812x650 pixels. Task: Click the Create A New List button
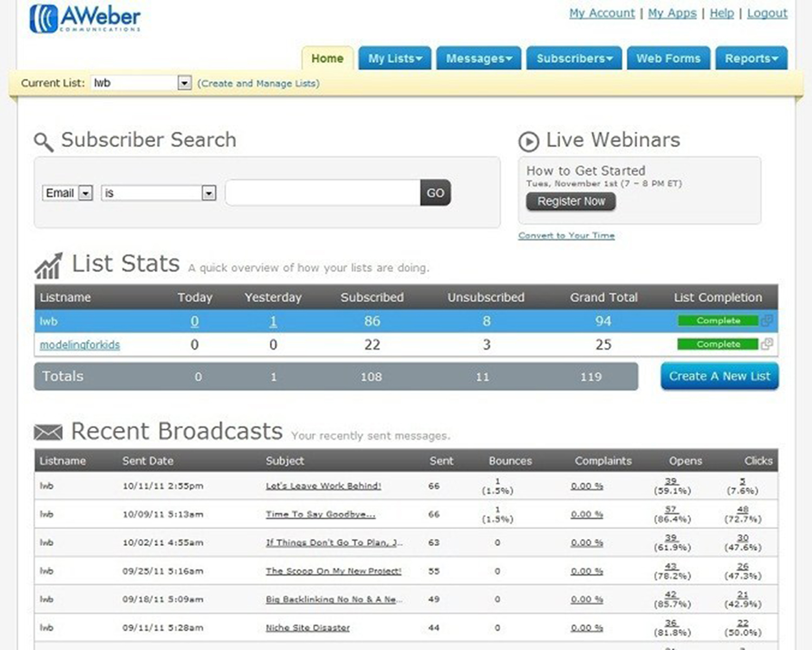click(x=719, y=376)
